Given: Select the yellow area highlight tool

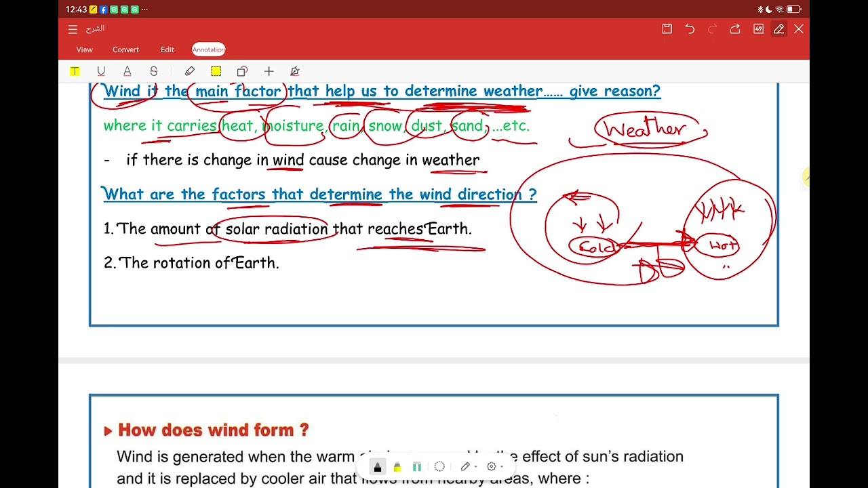Looking at the screenshot, I should click(216, 71).
